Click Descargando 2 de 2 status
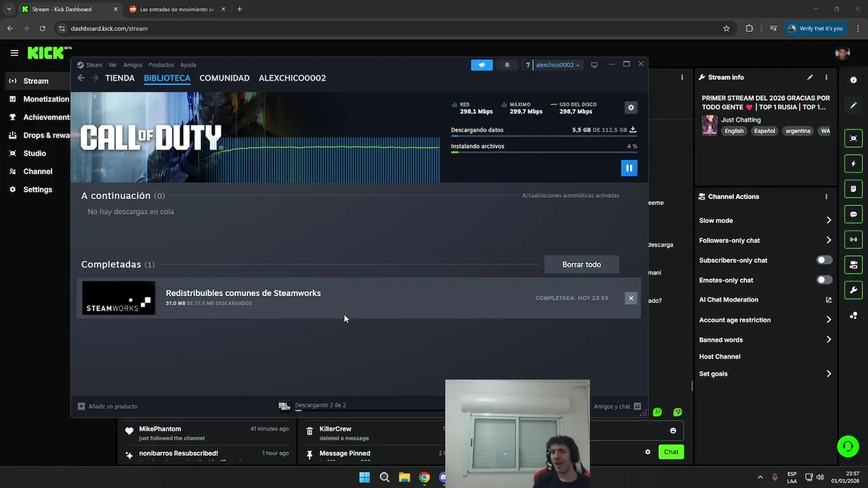 pos(320,405)
